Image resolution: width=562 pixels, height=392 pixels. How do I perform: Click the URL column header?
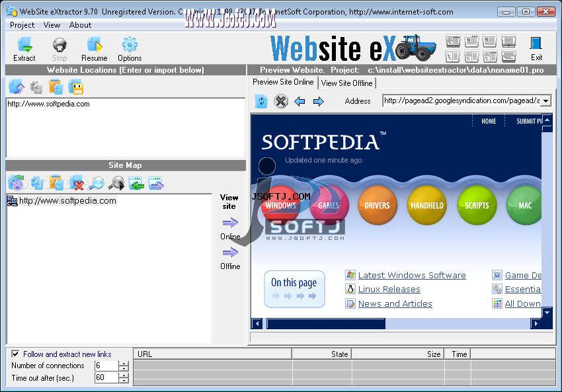212,354
